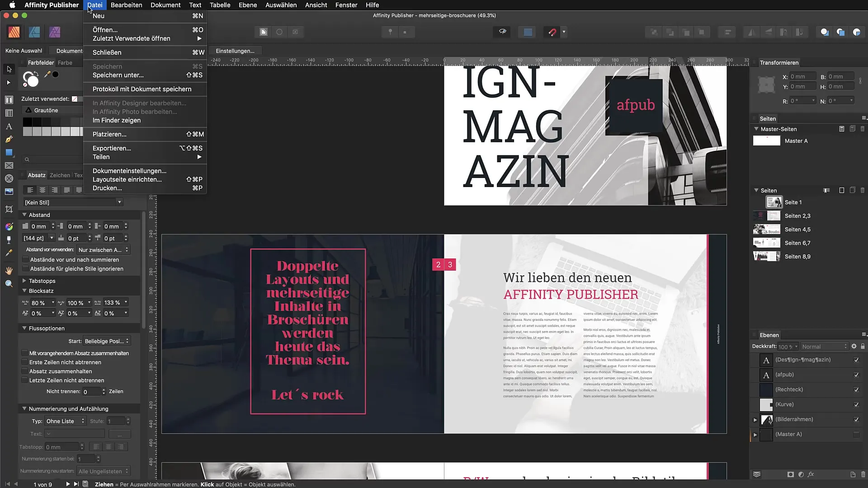Click the black fill color circle
Screen dimensions: 868x488
point(55,75)
